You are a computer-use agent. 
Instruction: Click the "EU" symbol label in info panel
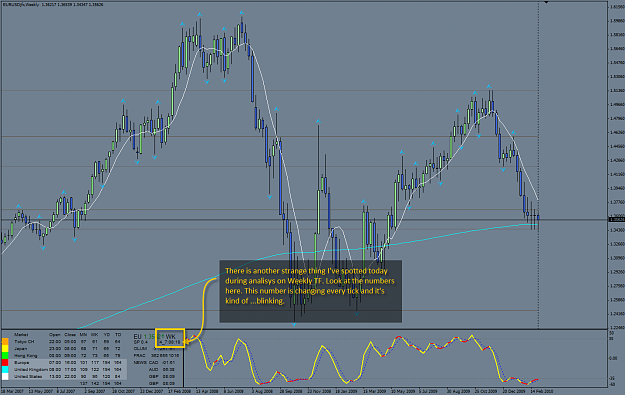click(x=138, y=337)
